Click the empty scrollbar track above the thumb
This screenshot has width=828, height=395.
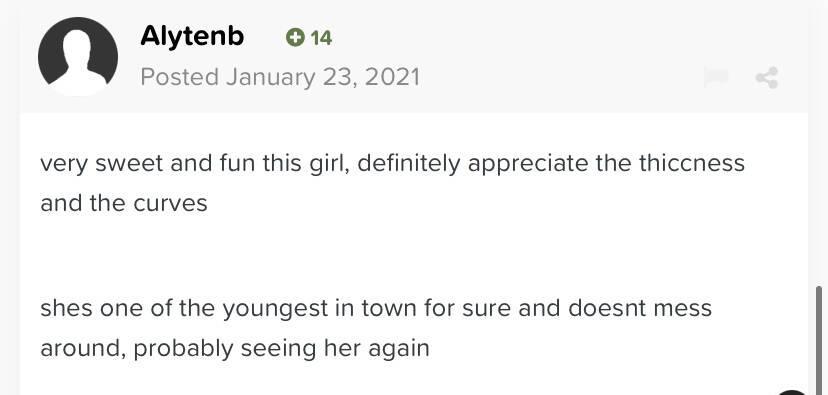coord(819,143)
